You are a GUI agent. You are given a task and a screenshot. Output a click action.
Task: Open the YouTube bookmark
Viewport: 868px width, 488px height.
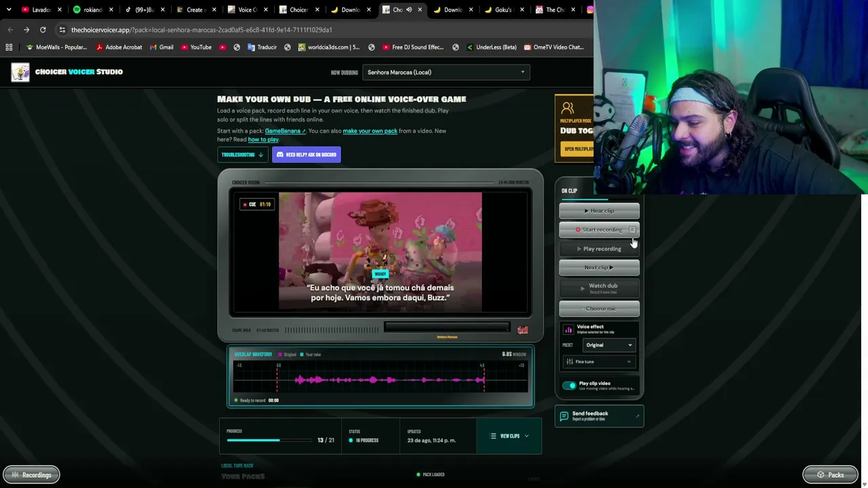pyautogui.click(x=196, y=47)
